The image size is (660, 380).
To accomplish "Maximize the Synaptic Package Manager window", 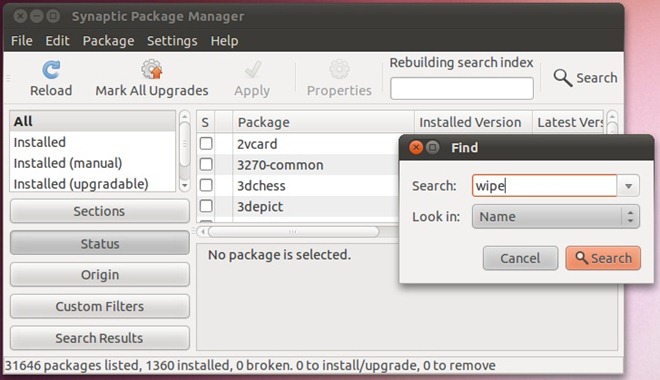I will pos(53,16).
